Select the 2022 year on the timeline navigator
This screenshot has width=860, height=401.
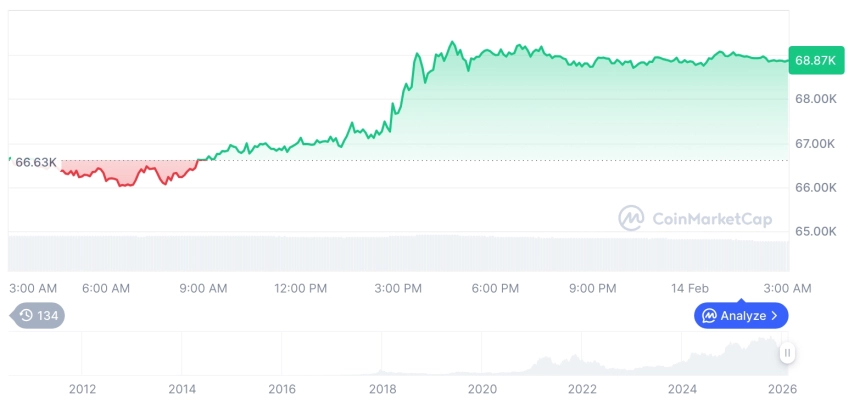[x=582, y=389]
